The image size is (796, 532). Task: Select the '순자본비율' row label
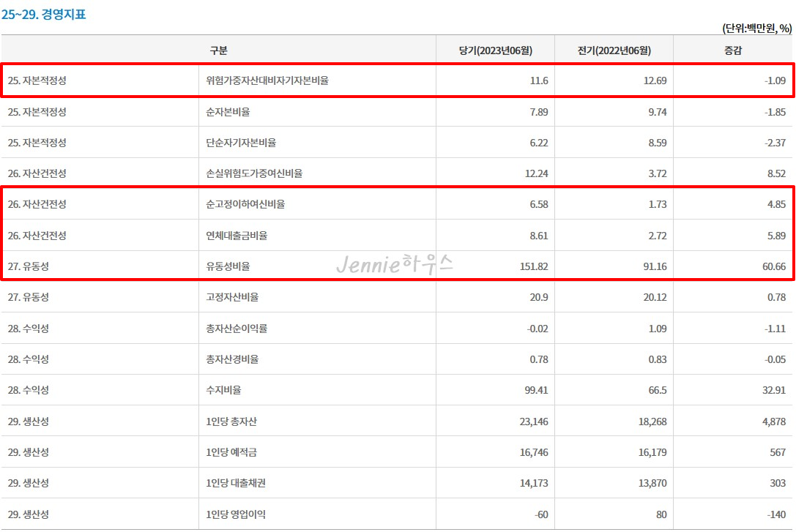click(228, 112)
